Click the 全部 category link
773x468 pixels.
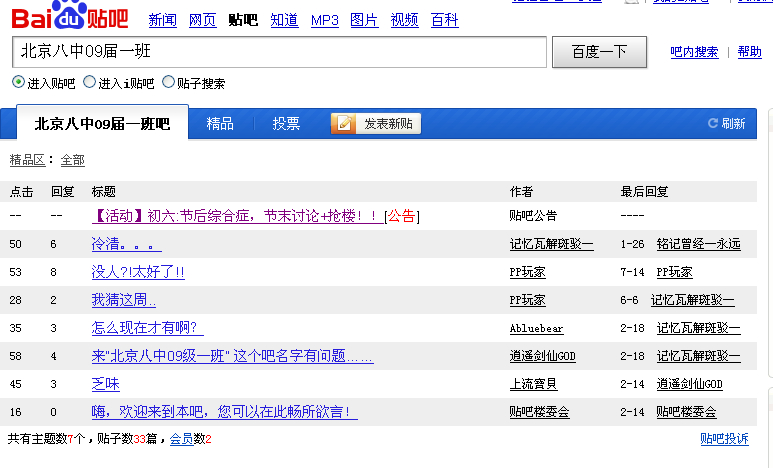72,160
